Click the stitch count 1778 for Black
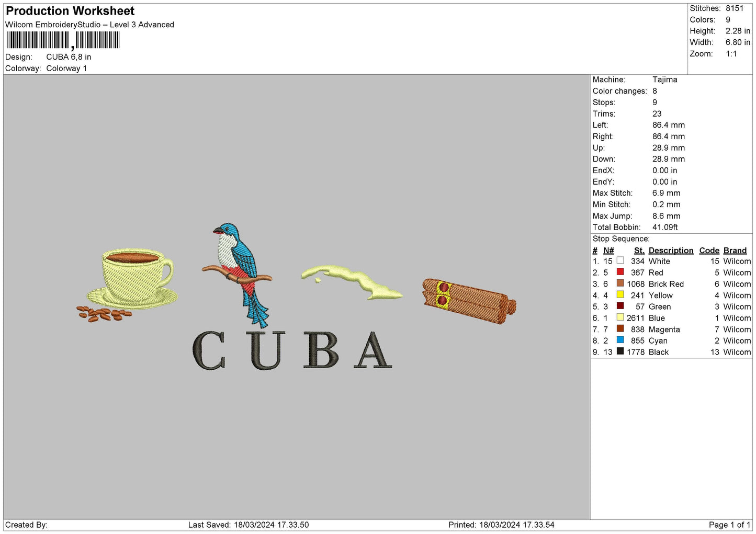756x534 pixels. (x=636, y=352)
